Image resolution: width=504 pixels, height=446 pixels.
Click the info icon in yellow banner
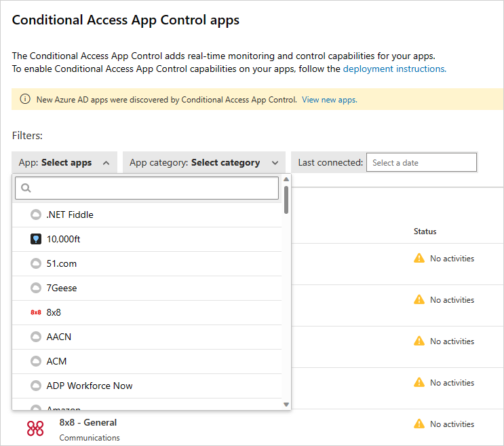point(25,99)
